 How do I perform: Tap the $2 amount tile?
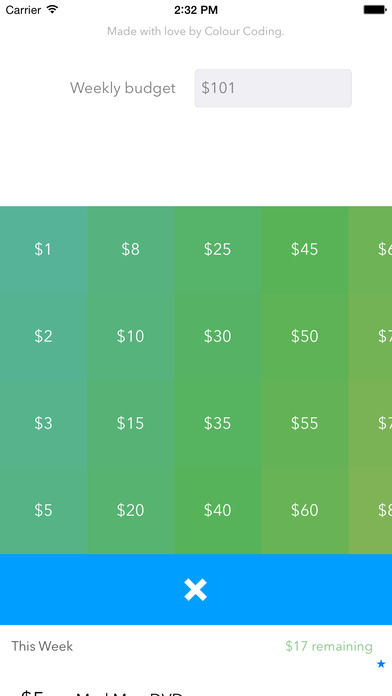click(44, 336)
